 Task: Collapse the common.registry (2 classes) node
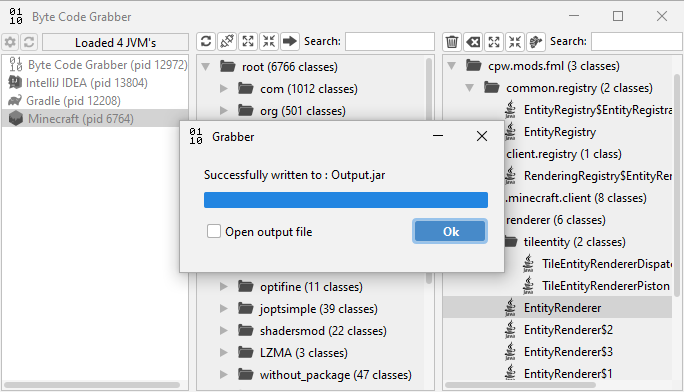[469, 88]
